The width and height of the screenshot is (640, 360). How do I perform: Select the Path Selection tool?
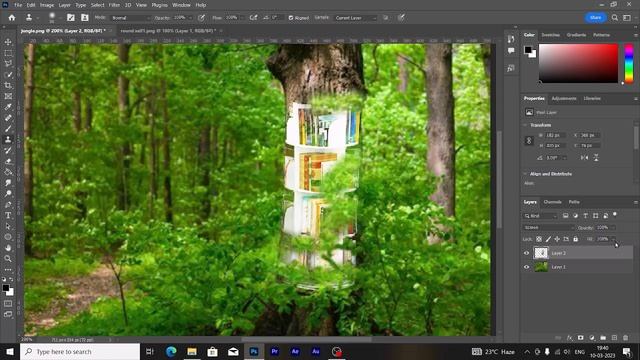point(8,226)
